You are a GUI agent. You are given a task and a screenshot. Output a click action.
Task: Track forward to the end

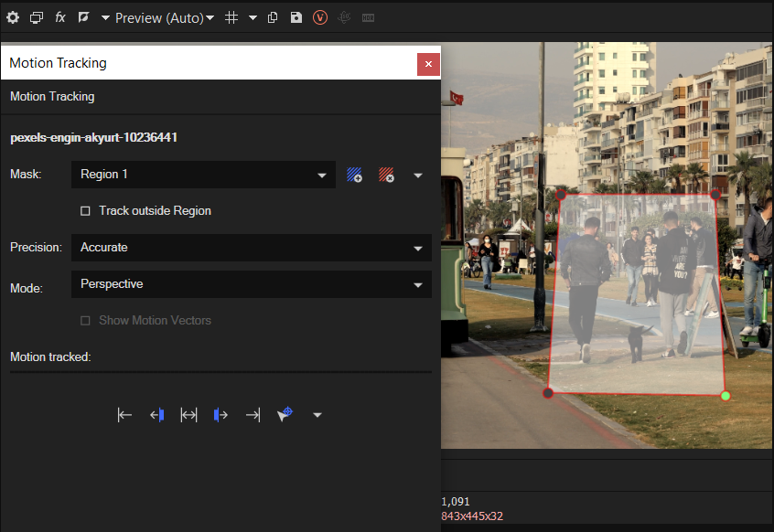[253, 415]
